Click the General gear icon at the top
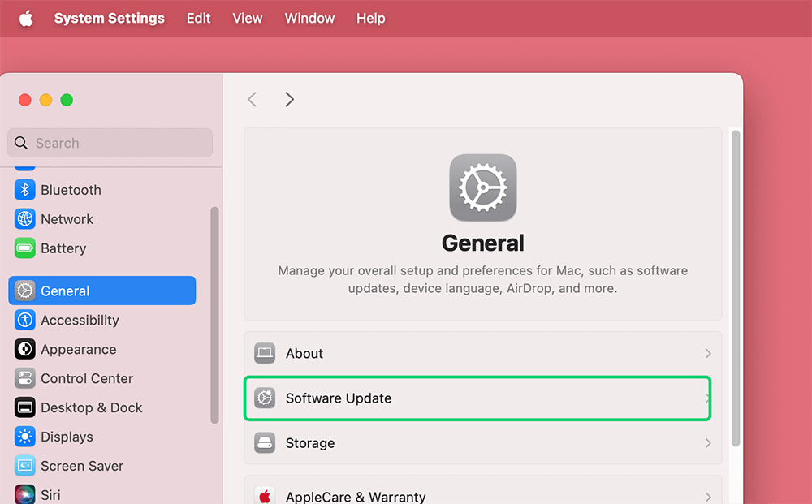This screenshot has height=504, width=812. (x=483, y=187)
